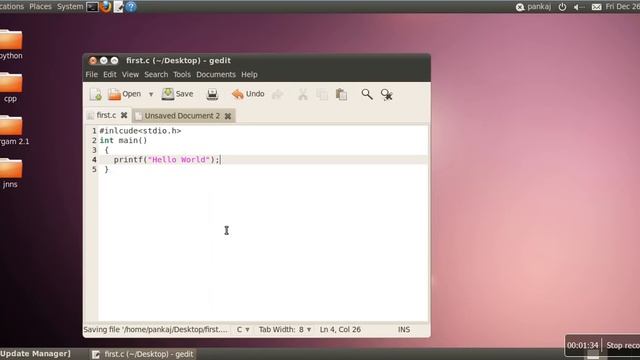Place cursor on the #inlcude<stdio.h> line
Viewport: 640px width, 360px height.
click(x=140, y=131)
